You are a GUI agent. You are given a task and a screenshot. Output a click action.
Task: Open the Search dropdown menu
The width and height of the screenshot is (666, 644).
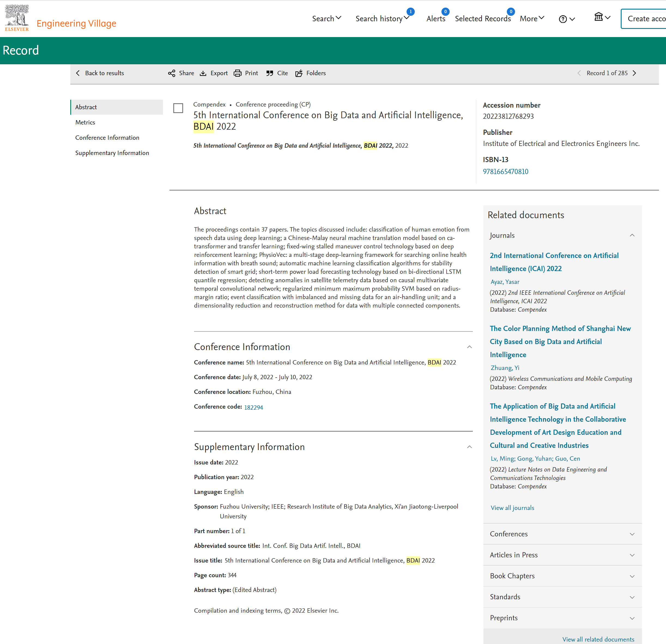pos(326,19)
